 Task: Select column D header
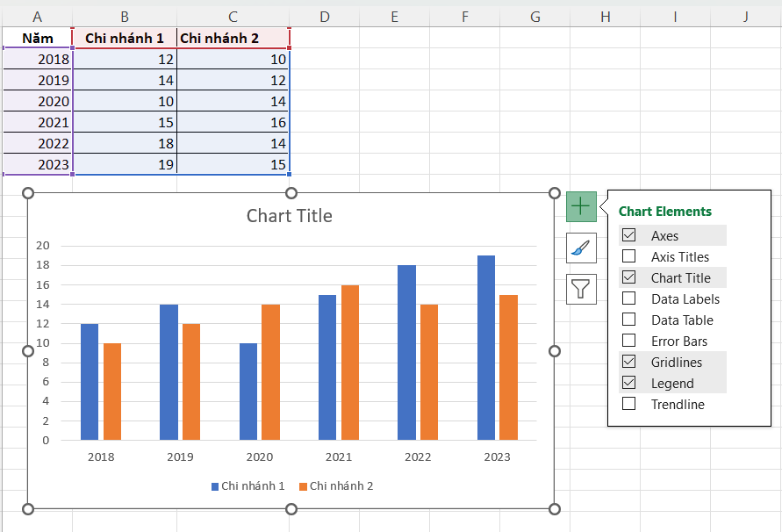(325, 17)
